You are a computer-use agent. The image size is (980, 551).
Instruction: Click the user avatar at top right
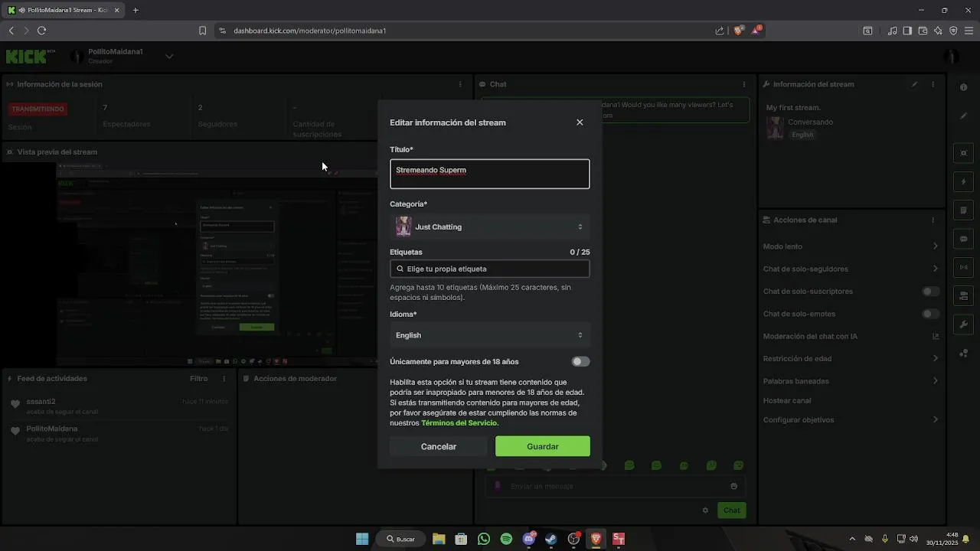(952, 57)
